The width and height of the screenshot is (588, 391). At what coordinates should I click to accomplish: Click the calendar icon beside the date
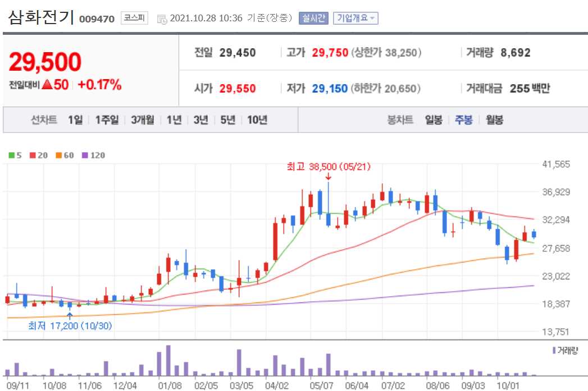click(162, 17)
